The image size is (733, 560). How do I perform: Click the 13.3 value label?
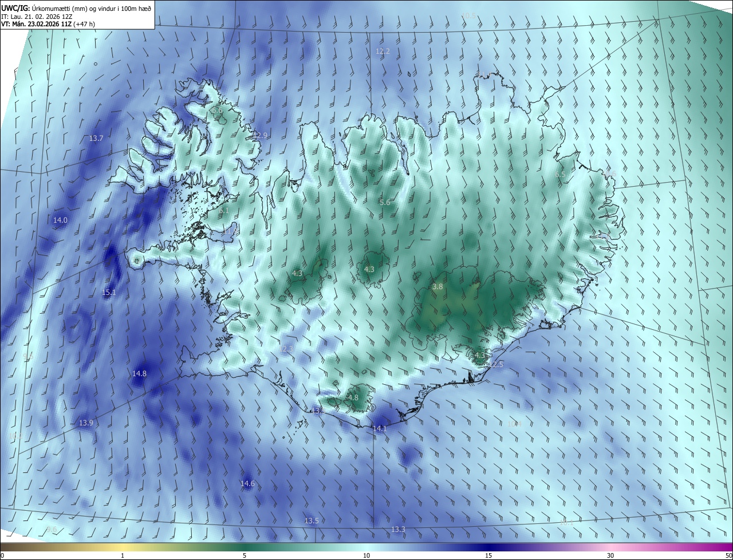click(x=398, y=529)
